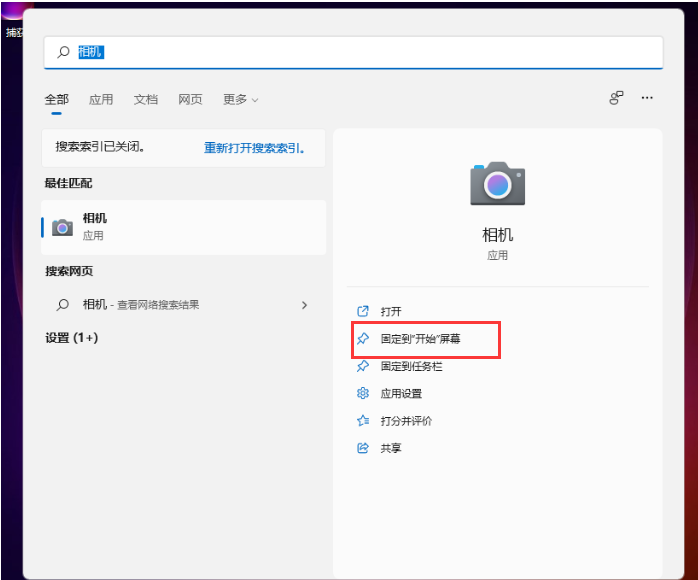Click the search magnifier icon in the search box
Viewport: 698px width, 580px height.
pos(63,52)
